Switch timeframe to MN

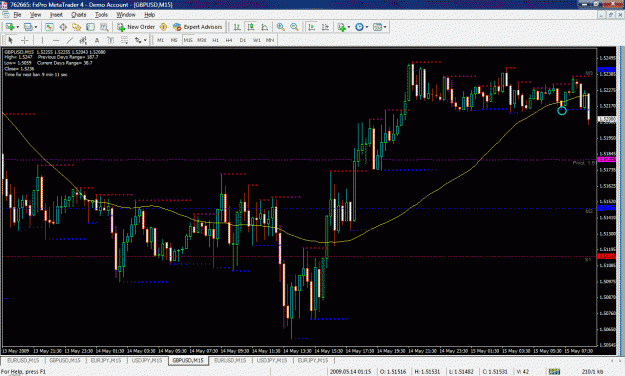pyautogui.click(x=270, y=40)
